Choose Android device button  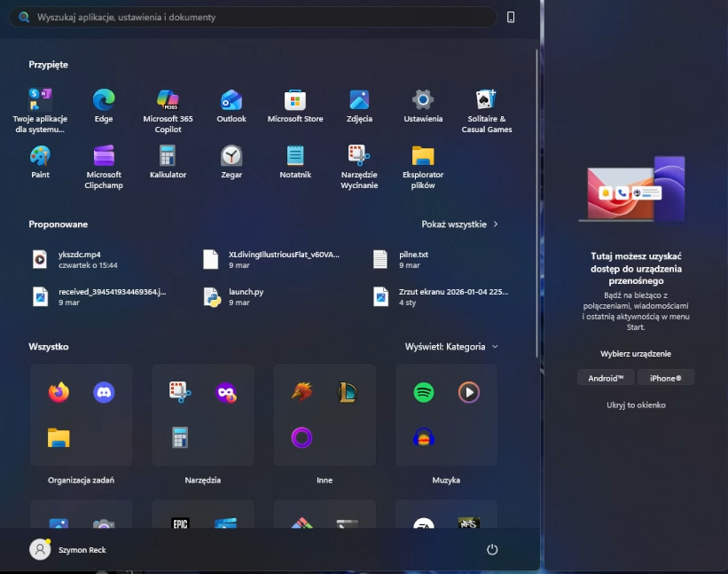tap(606, 378)
